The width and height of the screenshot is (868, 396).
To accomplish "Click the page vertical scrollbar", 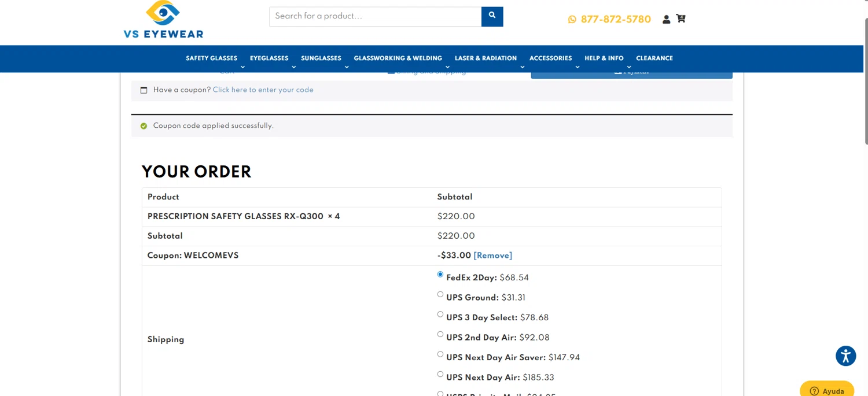I will coord(866,81).
